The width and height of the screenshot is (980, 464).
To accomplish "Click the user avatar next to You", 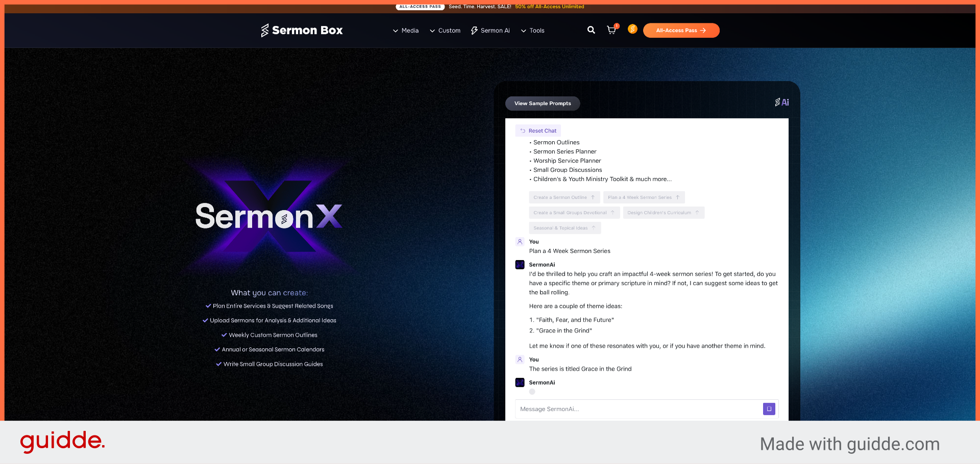I will 520,242.
